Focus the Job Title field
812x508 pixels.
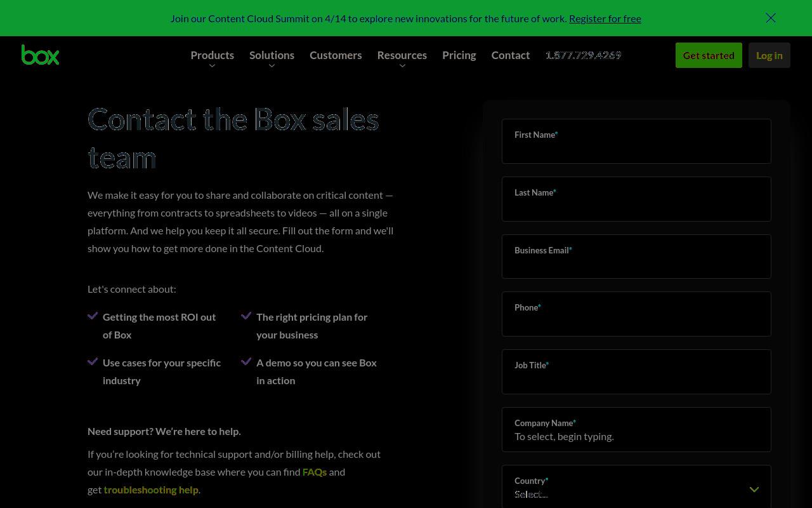pos(636,371)
